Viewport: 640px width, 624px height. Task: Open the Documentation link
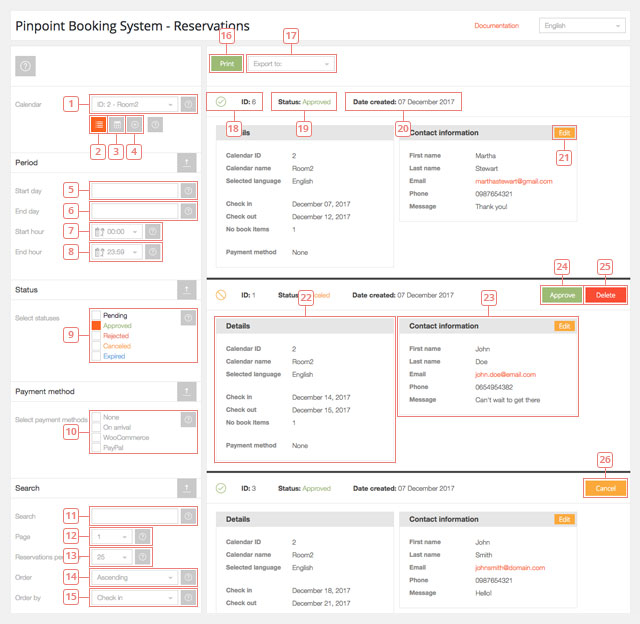pos(496,26)
